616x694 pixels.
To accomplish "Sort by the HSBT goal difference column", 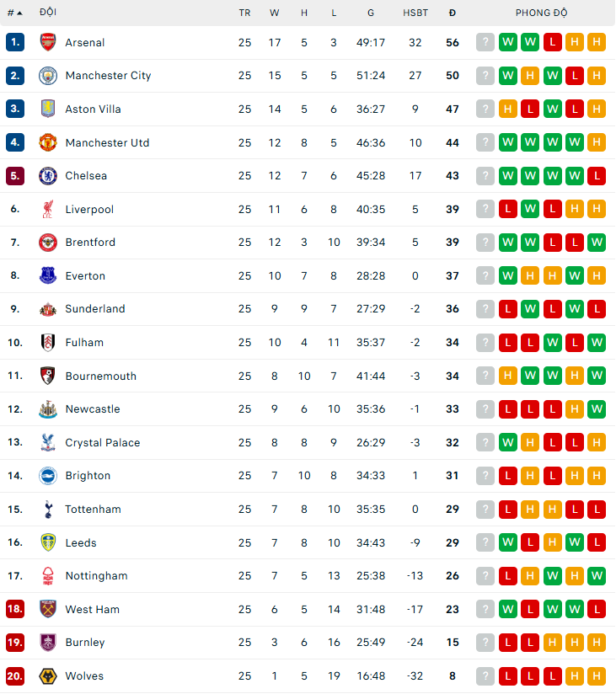I will click(415, 13).
